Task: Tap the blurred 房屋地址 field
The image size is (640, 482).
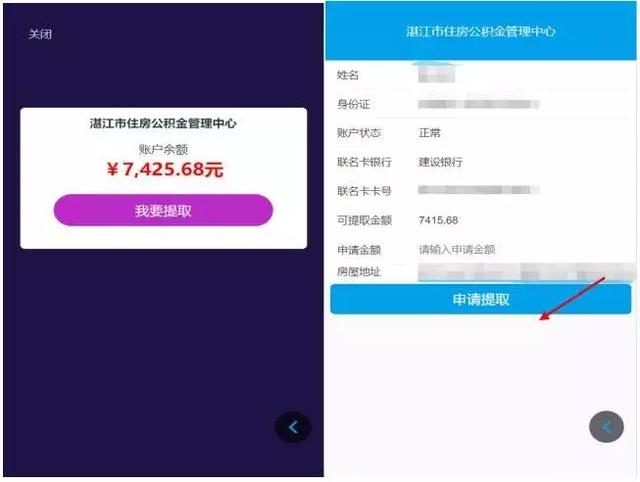Action: (x=527, y=272)
